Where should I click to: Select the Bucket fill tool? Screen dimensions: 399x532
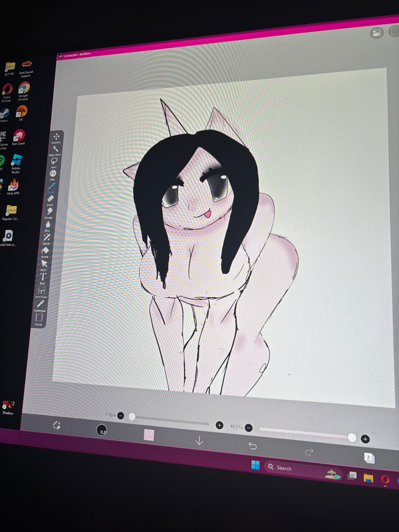pos(45,251)
